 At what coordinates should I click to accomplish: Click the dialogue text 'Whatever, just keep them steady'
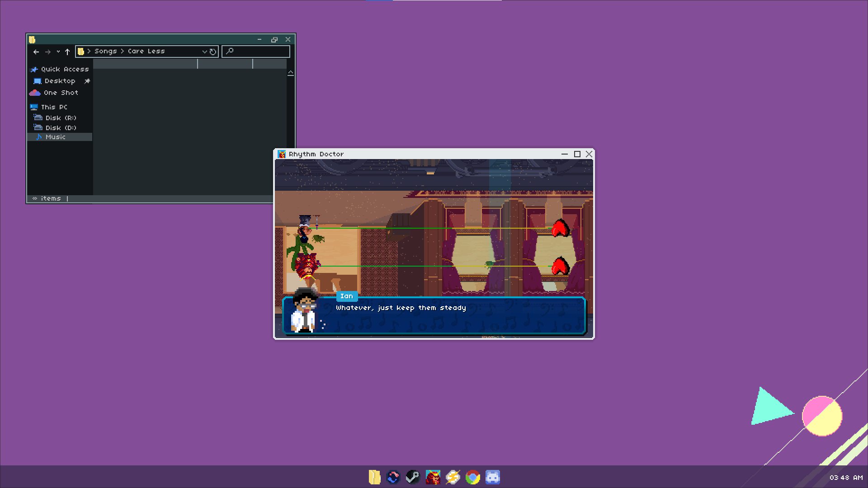coord(401,308)
